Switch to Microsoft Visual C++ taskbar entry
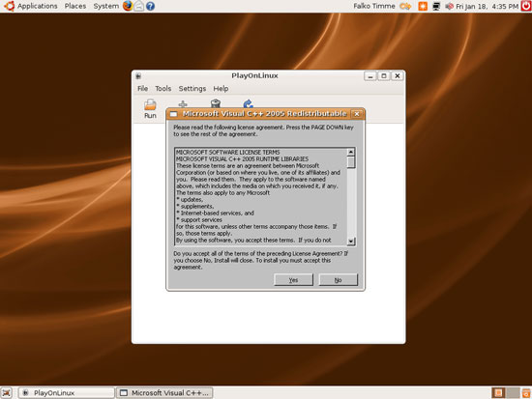532x399 pixels. click(x=164, y=393)
